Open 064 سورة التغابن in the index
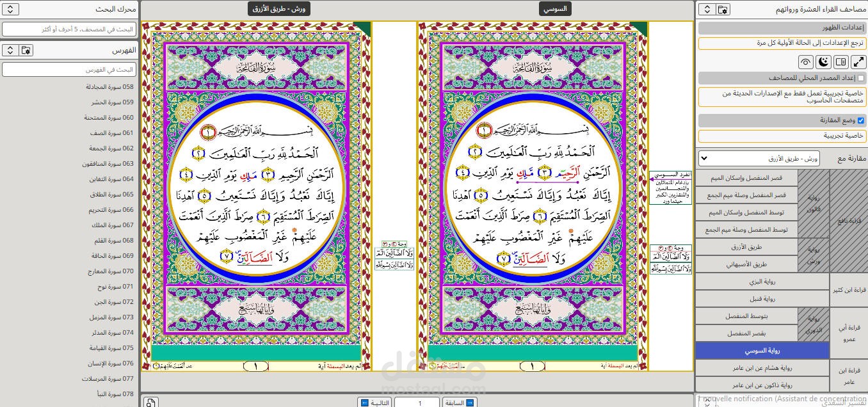 click(111, 179)
